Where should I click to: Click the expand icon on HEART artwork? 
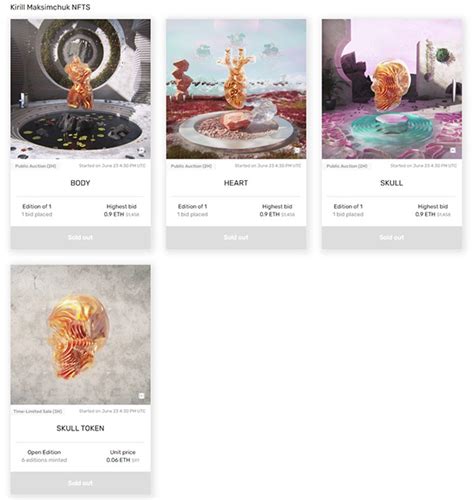tap(297, 150)
